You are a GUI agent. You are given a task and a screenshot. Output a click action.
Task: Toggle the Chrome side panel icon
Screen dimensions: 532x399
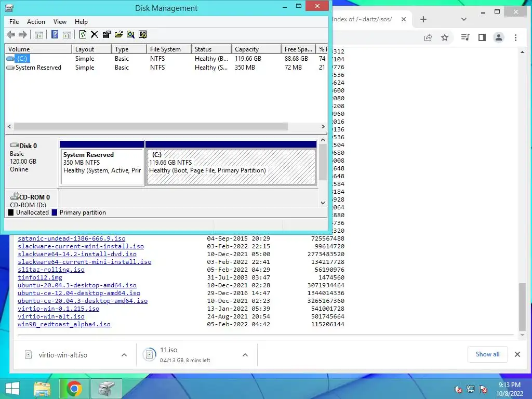click(482, 37)
